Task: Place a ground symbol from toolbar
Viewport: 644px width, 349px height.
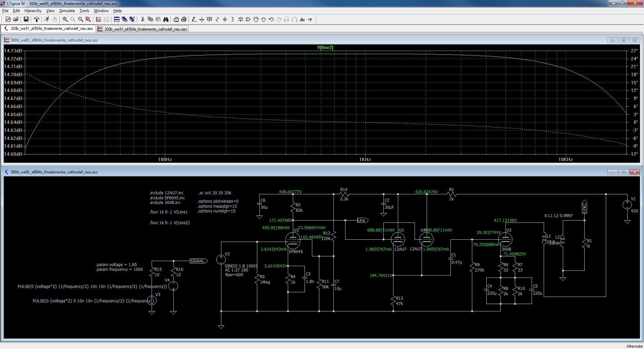Action: pos(202,19)
